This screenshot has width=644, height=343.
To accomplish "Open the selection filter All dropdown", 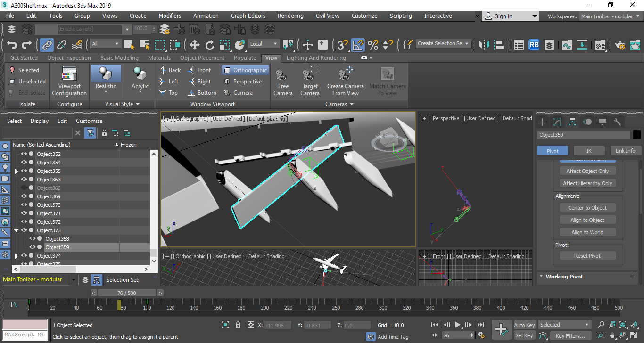I will pos(105,43).
